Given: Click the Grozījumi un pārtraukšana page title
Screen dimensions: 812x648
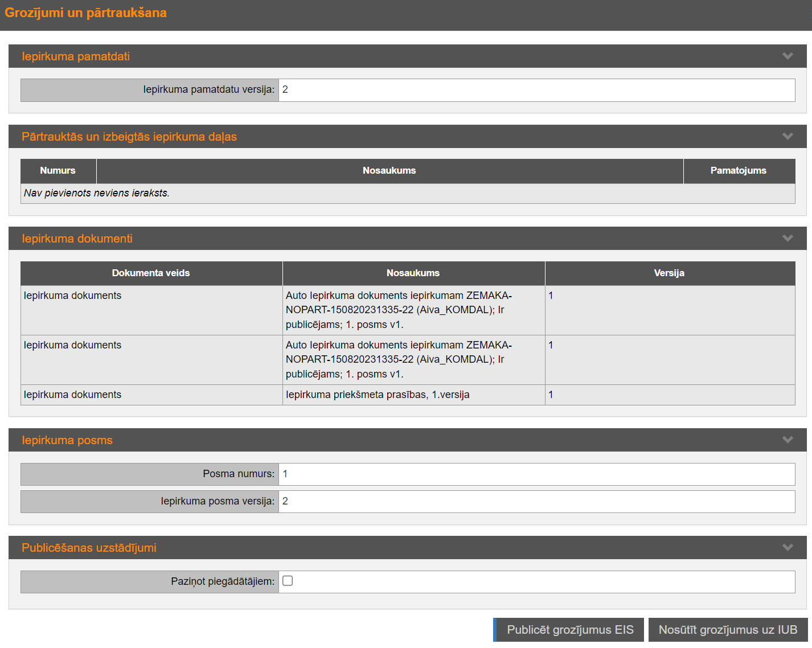Looking at the screenshot, I should pyautogui.click(x=85, y=13).
